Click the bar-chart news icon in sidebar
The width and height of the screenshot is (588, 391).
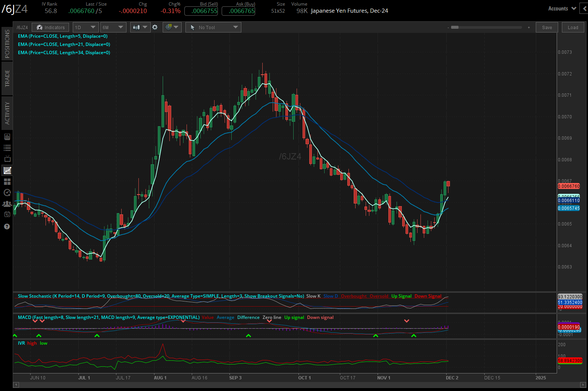click(7, 137)
